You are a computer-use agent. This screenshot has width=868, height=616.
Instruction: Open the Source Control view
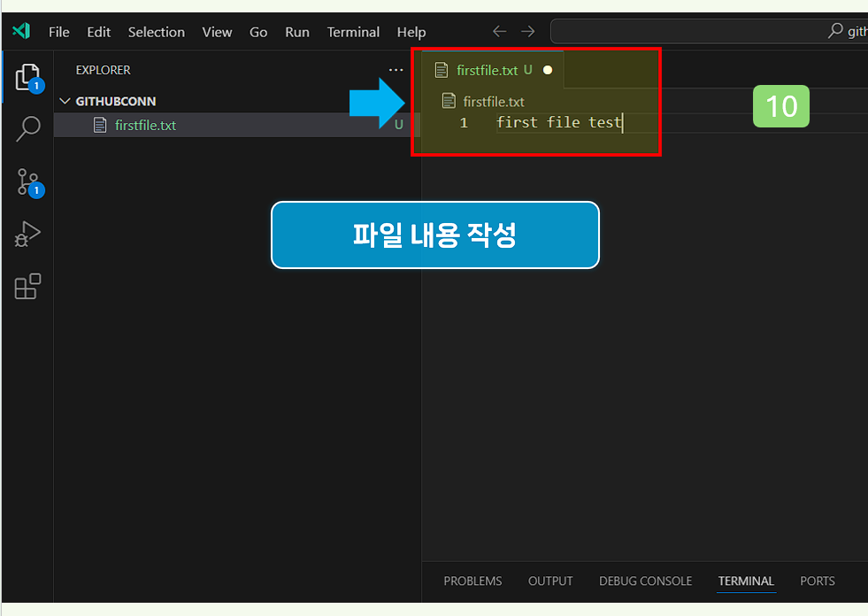(27, 181)
